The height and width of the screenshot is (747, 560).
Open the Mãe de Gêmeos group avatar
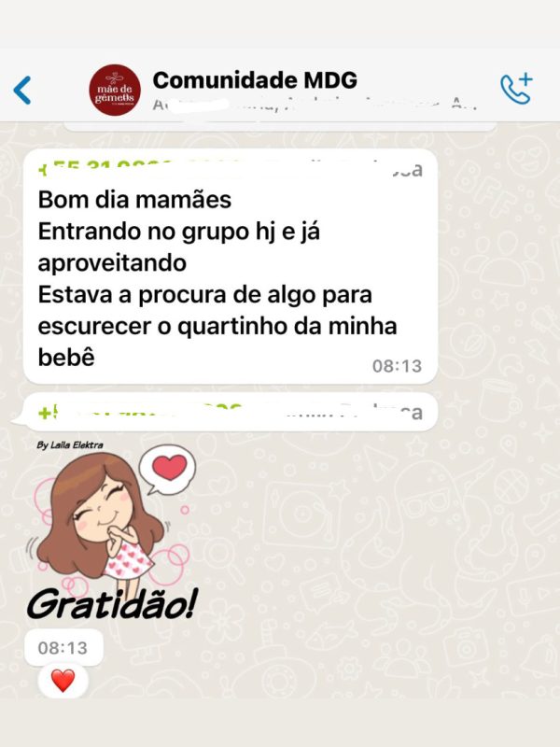click(x=115, y=90)
